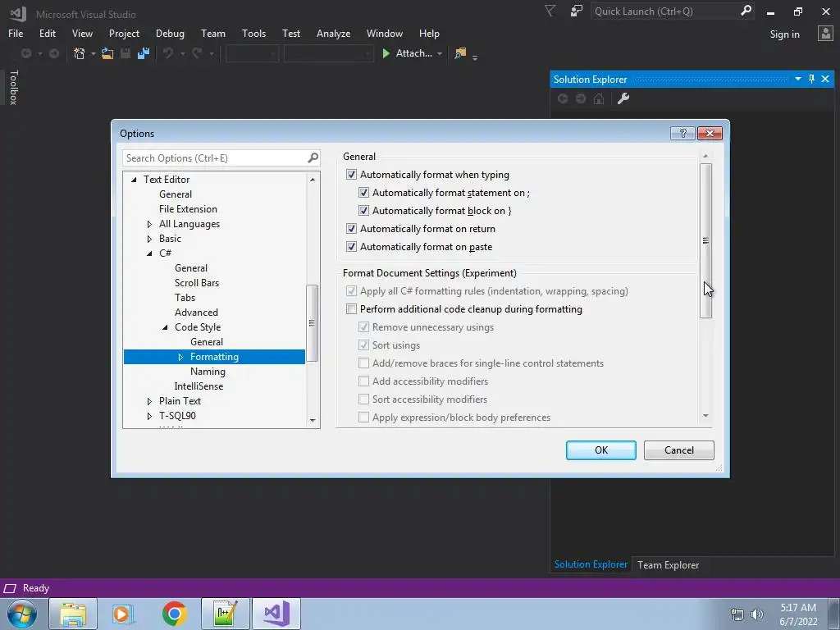840x630 pixels.
Task: Pin the Solution Explorer panel with pushpin
Action: [811, 80]
